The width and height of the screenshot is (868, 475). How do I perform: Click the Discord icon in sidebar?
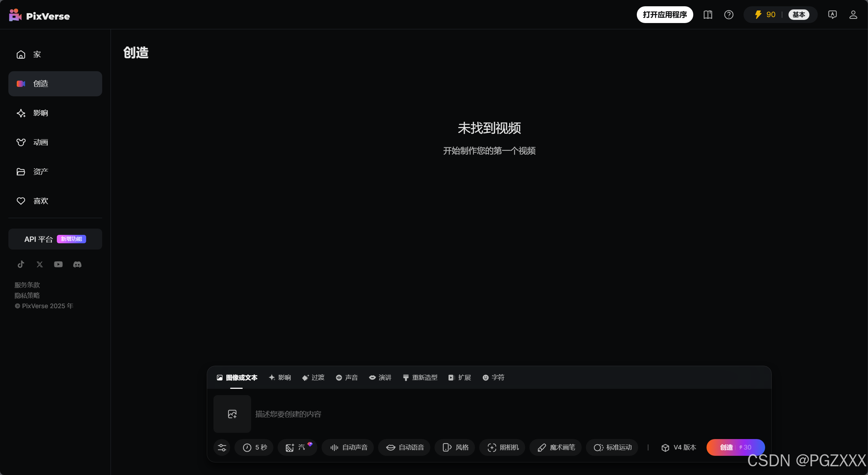(x=77, y=264)
